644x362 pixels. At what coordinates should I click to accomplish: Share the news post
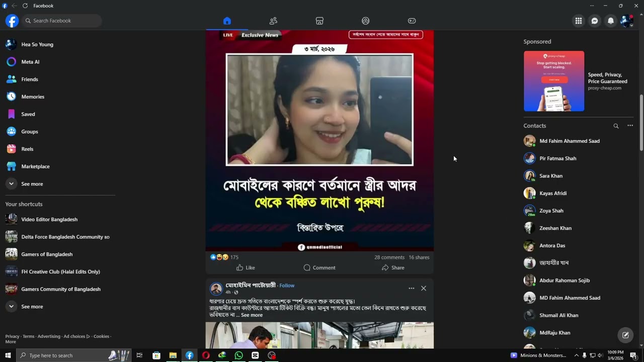393,267
